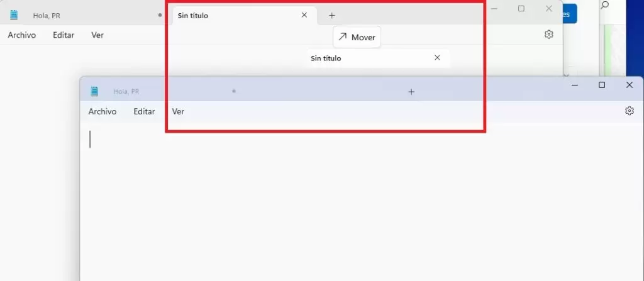644x281 pixels.
Task: Open settings gear in the front Notepad window
Action: pyautogui.click(x=629, y=111)
